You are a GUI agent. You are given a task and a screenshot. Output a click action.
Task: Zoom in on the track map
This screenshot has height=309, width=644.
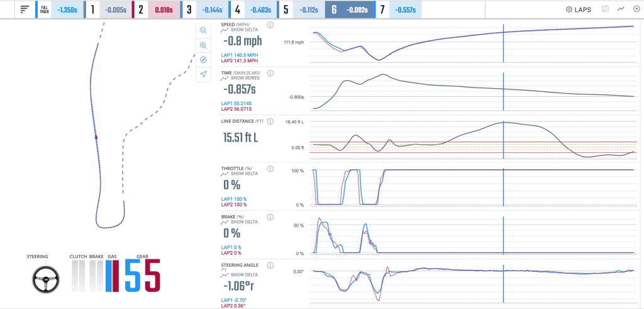[203, 45]
